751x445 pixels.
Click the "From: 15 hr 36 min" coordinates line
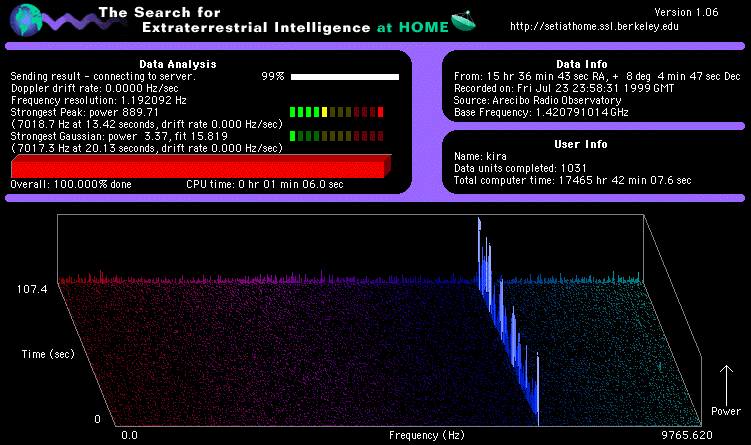(x=597, y=76)
